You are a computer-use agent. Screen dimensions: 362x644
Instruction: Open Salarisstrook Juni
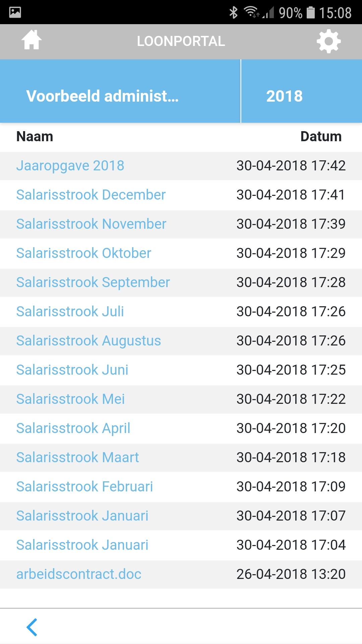click(x=72, y=370)
